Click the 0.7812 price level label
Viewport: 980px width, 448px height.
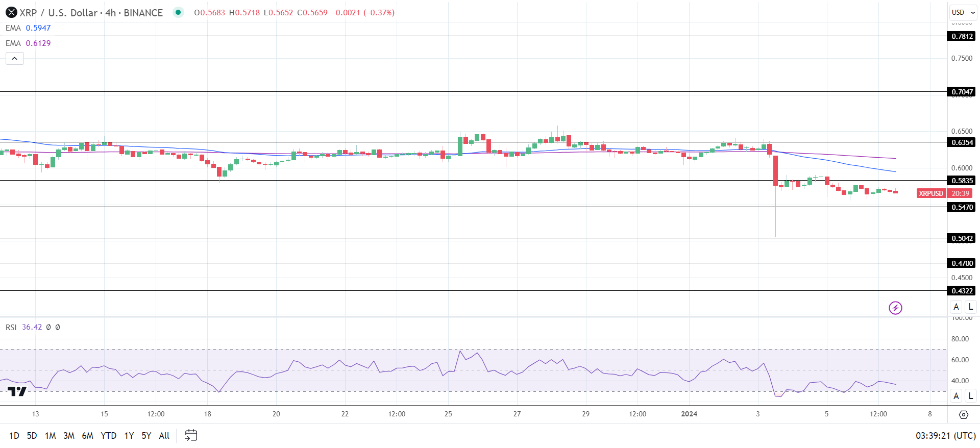point(962,36)
